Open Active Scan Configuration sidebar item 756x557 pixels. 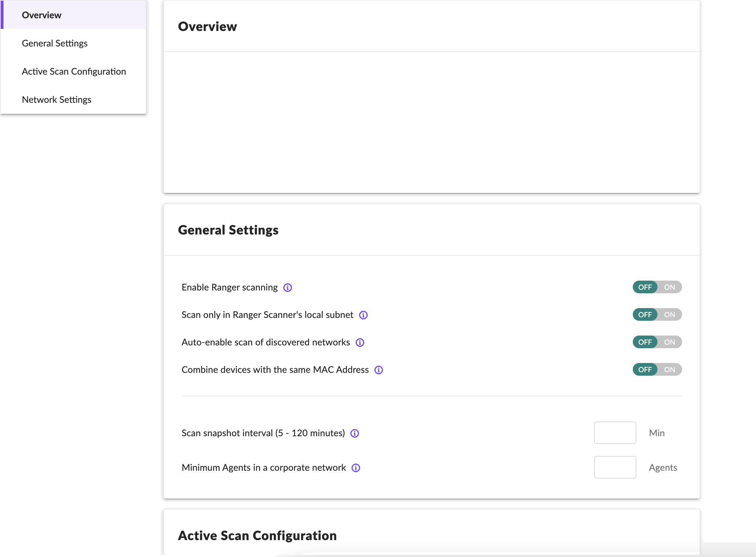(x=74, y=71)
